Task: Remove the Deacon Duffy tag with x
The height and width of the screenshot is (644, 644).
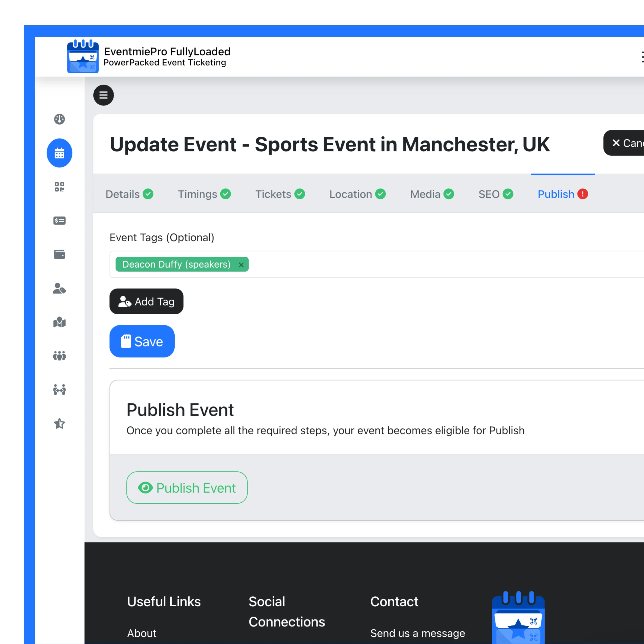Action: [x=241, y=265]
